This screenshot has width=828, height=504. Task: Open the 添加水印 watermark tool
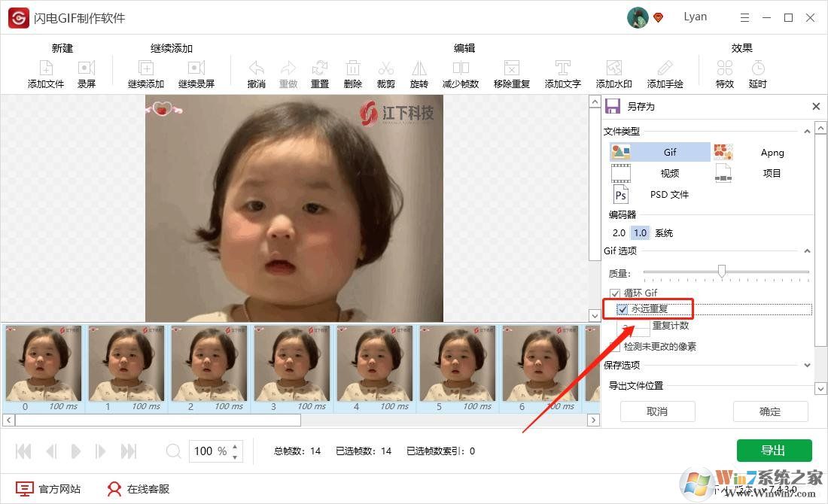(x=613, y=72)
